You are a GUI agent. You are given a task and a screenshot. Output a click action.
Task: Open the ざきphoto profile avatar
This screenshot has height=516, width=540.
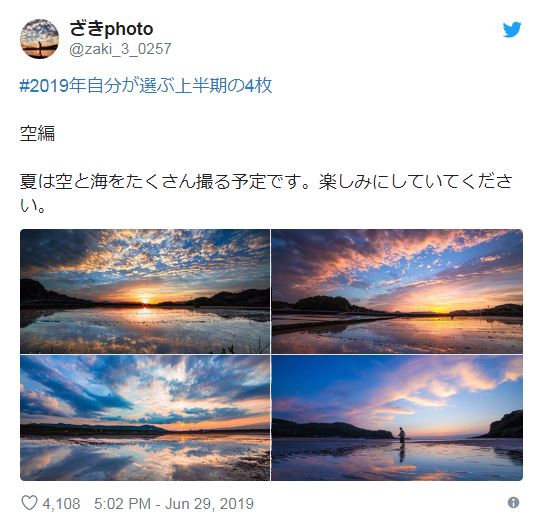coord(39,39)
